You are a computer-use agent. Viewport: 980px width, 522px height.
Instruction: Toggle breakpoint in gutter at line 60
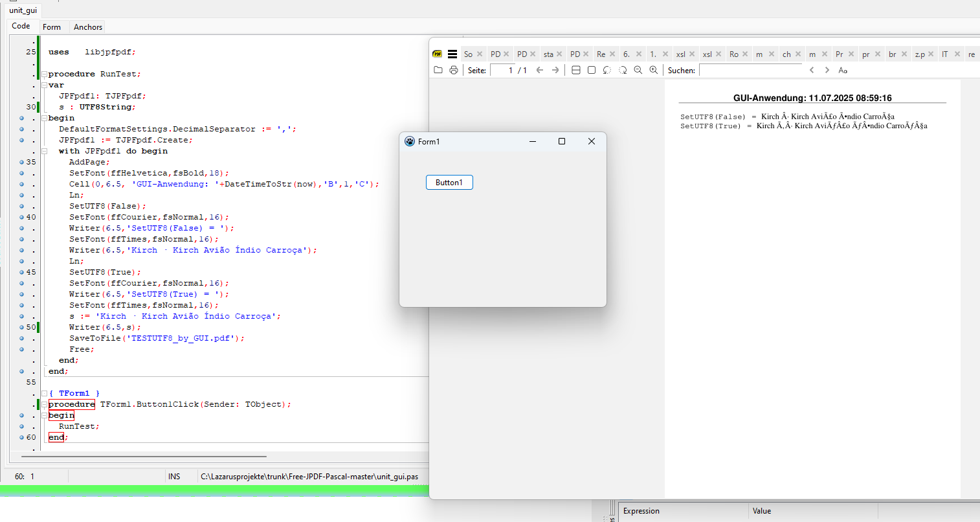point(21,437)
